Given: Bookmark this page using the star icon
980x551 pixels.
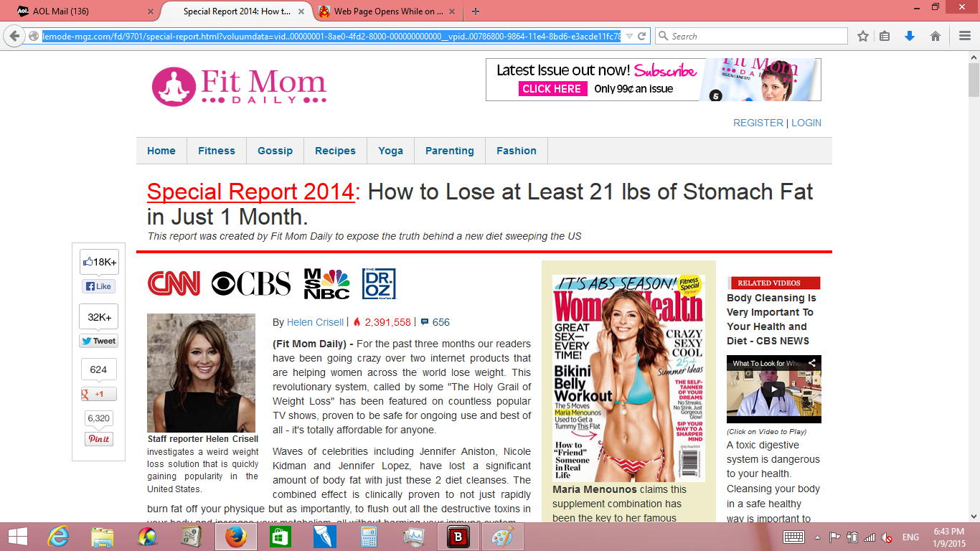Looking at the screenshot, I should pyautogui.click(x=863, y=36).
